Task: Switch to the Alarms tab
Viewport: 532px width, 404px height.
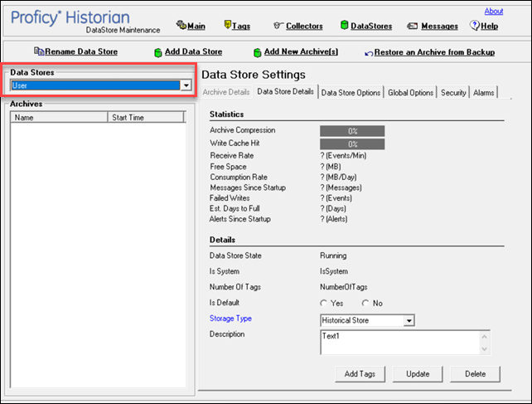Action: point(483,92)
